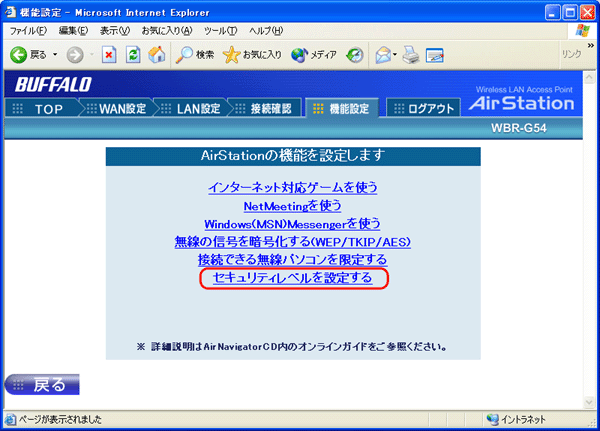The height and width of the screenshot is (431, 600).
Task: Click the scrollbar up arrow
Action: (x=589, y=78)
